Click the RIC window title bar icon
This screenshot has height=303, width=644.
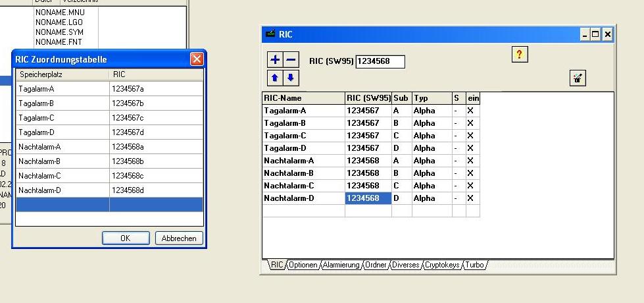[270, 34]
